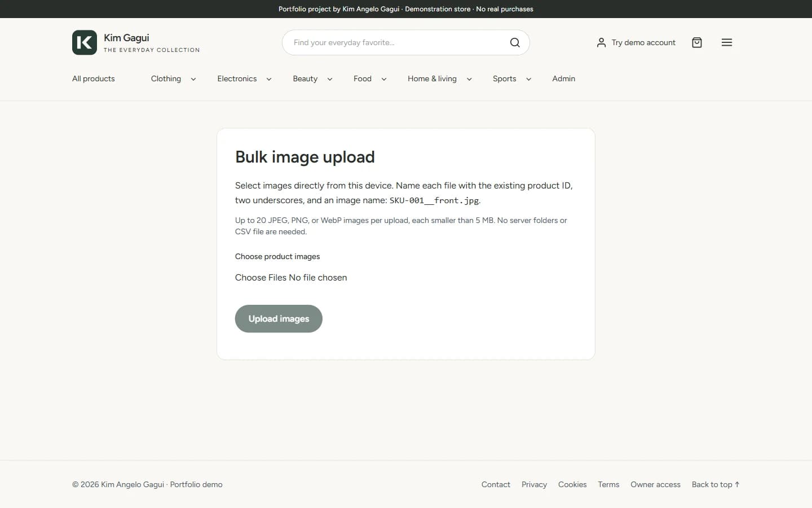
Task: Expand the Food category chevron
Action: (x=384, y=79)
